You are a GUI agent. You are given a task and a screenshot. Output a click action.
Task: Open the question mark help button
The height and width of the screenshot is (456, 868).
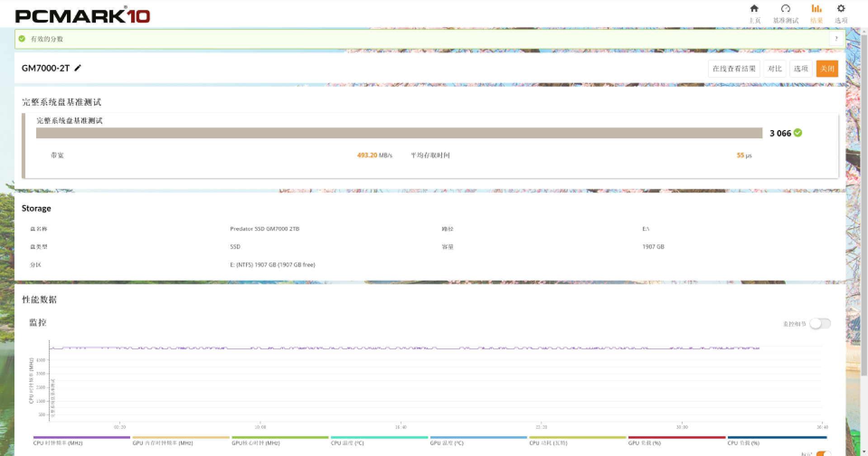836,39
